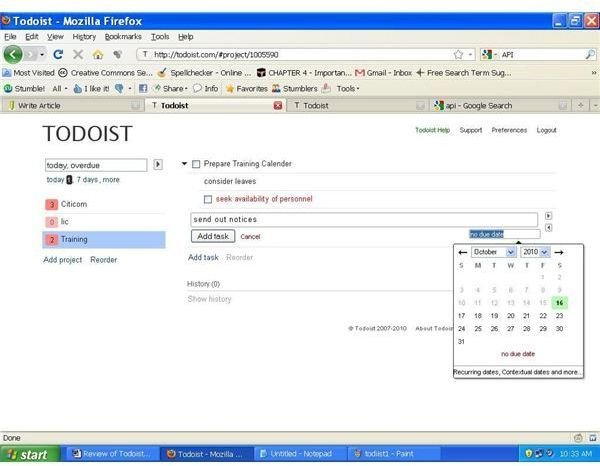Click indent right arrow beside task field
The width and height of the screenshot is (600, 466).
[x=548, y=216]
